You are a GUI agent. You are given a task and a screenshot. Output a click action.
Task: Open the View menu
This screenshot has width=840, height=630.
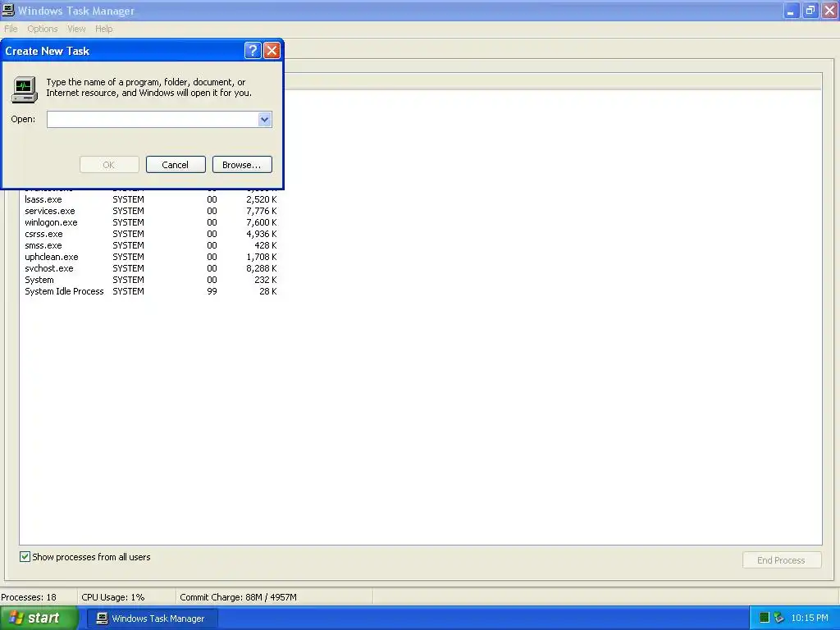coord(76,29)
